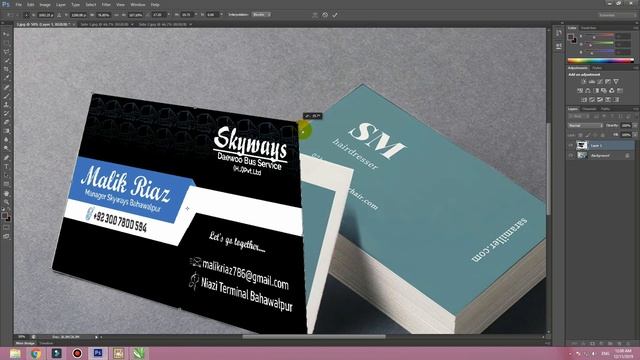Select the Move tool in the toolbox
Screen dimensions: 640x360
coord(6,34)
